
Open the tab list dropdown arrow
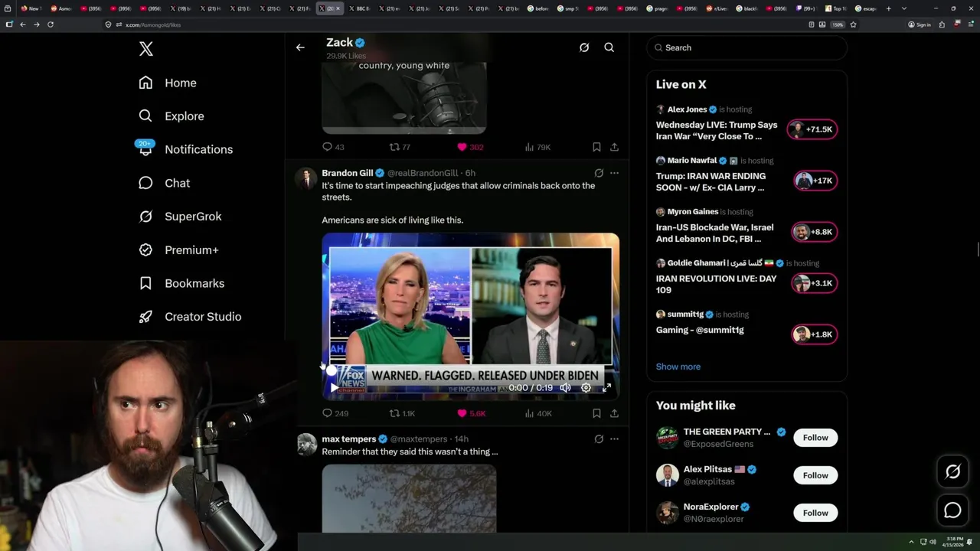click(x=904, y=8)
